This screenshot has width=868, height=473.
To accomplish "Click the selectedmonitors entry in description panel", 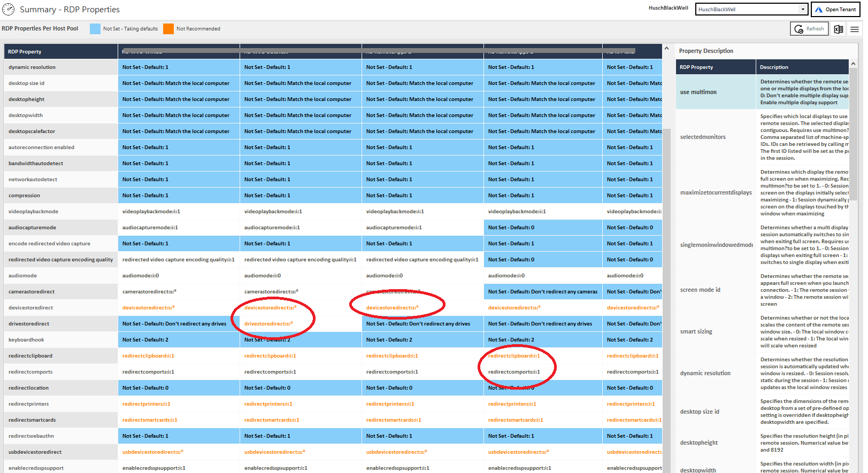I will coord(703,137).
